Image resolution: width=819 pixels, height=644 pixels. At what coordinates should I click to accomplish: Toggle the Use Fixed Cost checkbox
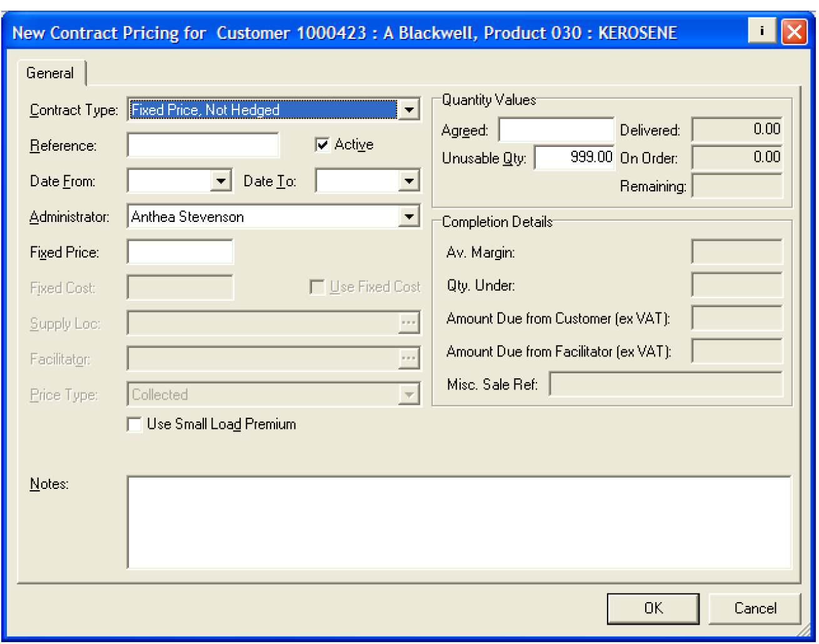(318, 288)
